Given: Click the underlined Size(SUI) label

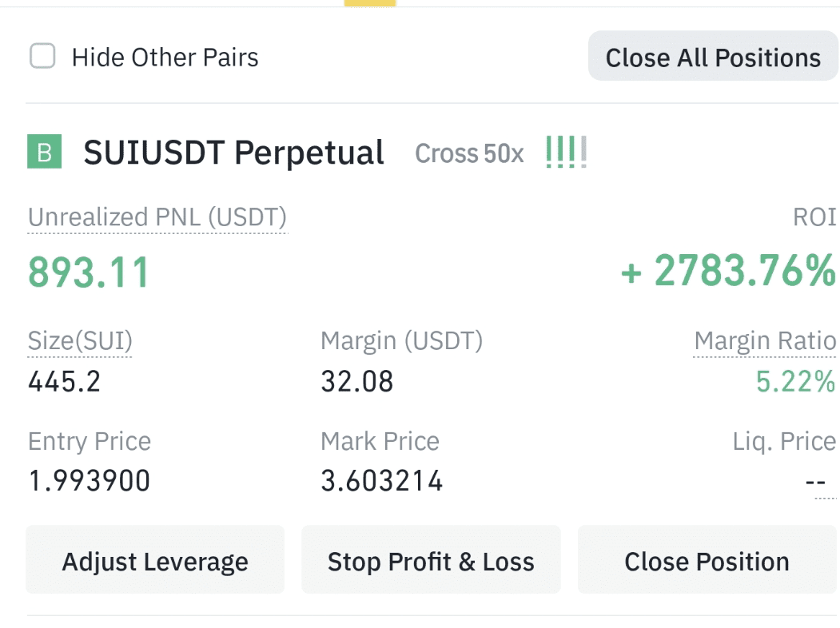Looking at the screenshot, I should click(80, 341).
